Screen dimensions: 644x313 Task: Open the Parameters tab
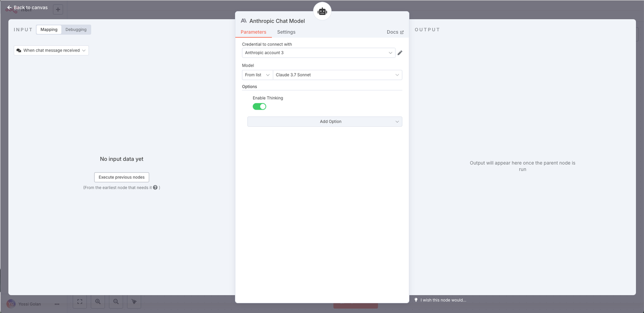[x=254, y=32]
